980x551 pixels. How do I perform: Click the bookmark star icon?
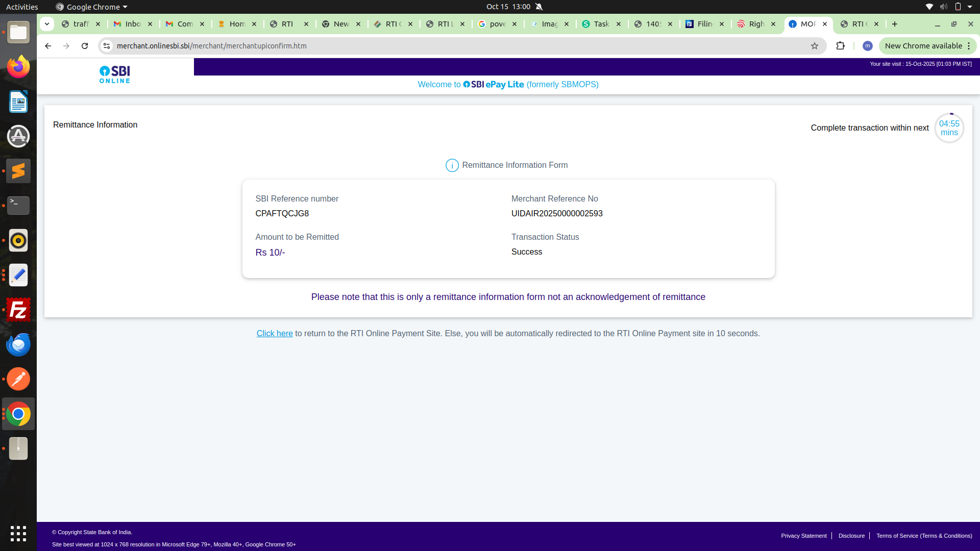[815, 46]
